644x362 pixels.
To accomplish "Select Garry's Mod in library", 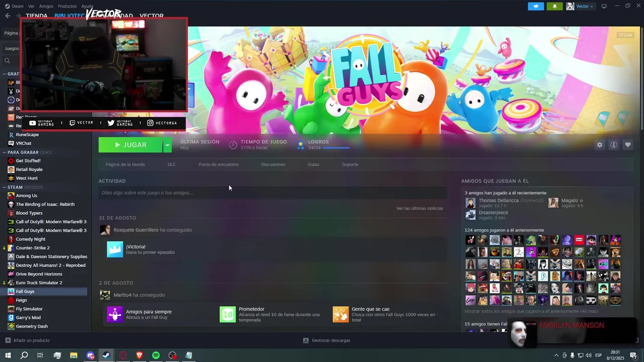I will [28, 318].
